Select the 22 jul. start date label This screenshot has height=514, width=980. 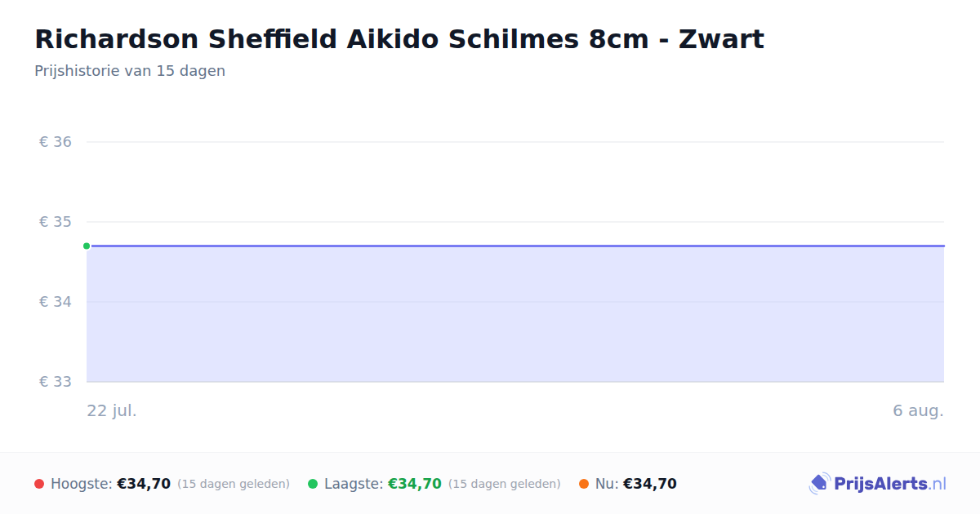(x=112, y=410)
